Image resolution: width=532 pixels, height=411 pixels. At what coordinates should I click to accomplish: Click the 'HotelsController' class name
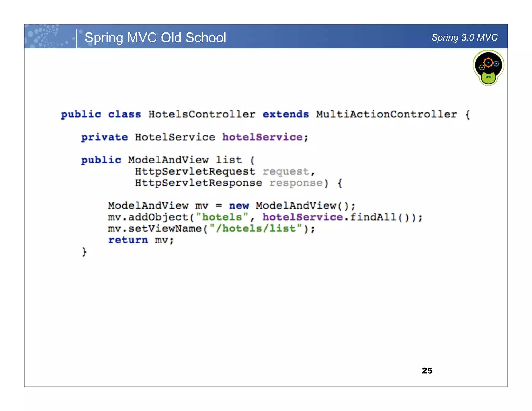pos(202,114)
